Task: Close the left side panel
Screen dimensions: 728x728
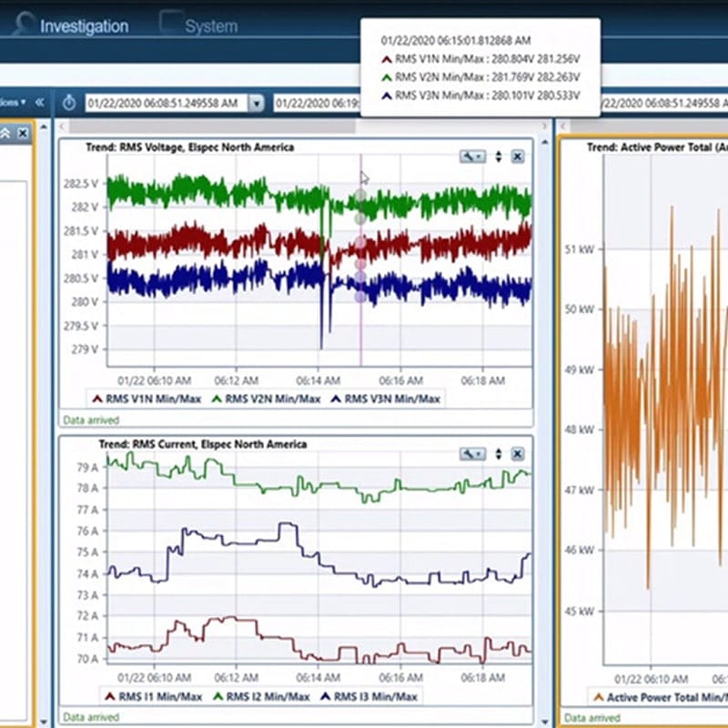Action: pos(23,134)
